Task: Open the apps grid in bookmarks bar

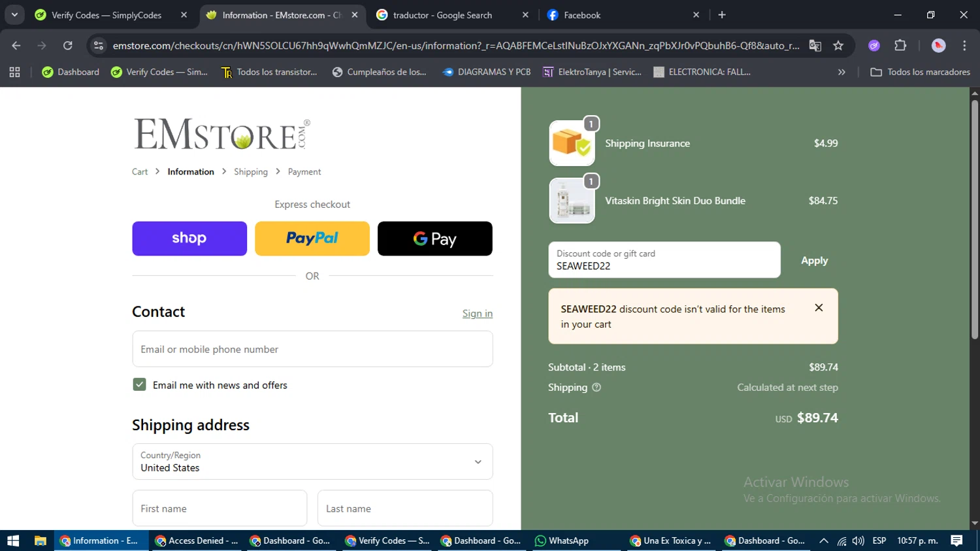Action: 14,72
